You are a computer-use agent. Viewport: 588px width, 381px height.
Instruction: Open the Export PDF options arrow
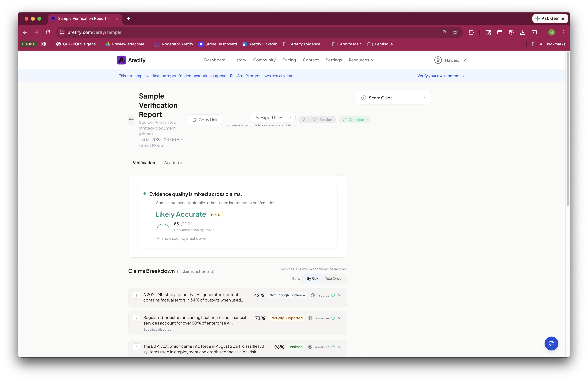pyautogui.click(x=291, y=117)
